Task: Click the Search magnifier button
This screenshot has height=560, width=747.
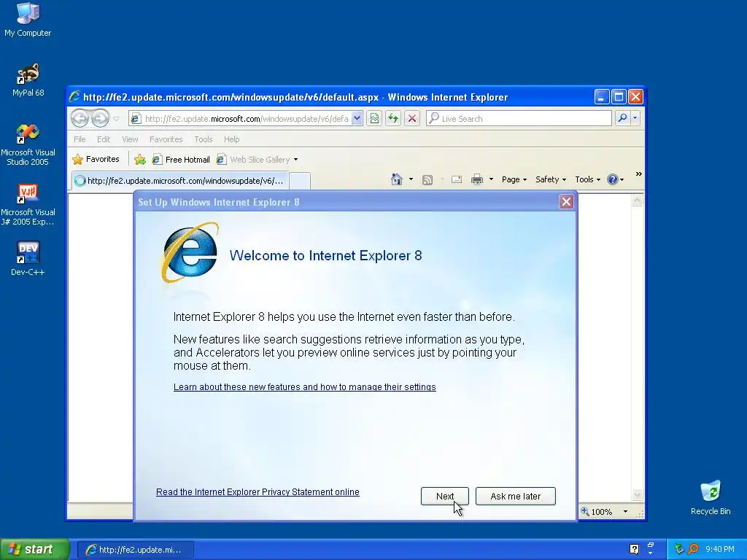Action: point(622,118)
